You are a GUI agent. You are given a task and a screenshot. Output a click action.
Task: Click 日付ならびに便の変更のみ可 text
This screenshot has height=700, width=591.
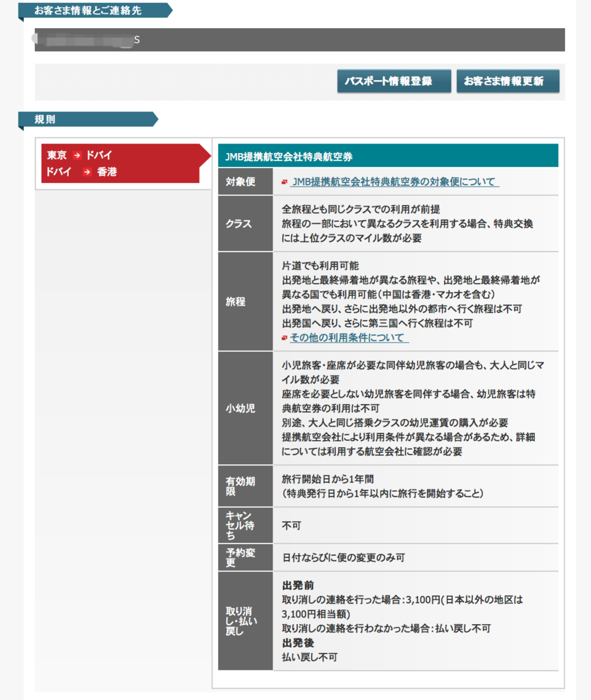[344, 558]
